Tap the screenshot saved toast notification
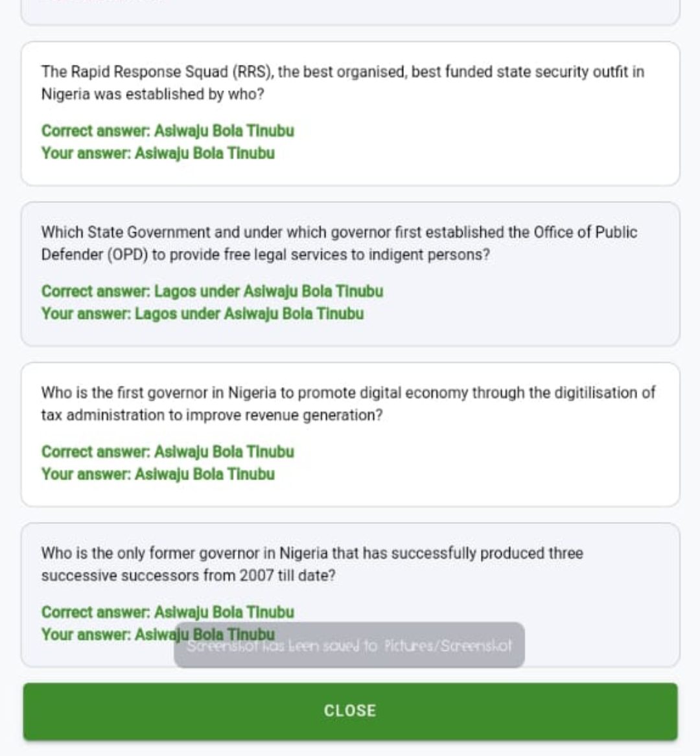 [x=349, y=645]
